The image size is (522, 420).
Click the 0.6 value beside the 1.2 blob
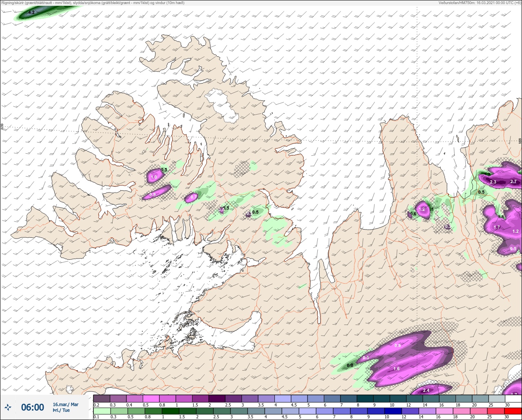coord(413,214)
